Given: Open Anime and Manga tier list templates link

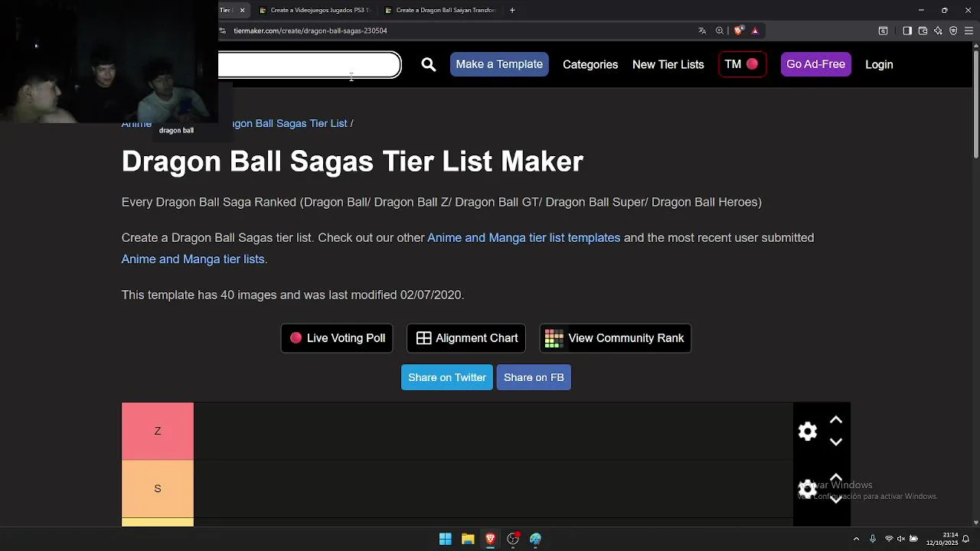Looking at the screenshot, I should [524, 238].
